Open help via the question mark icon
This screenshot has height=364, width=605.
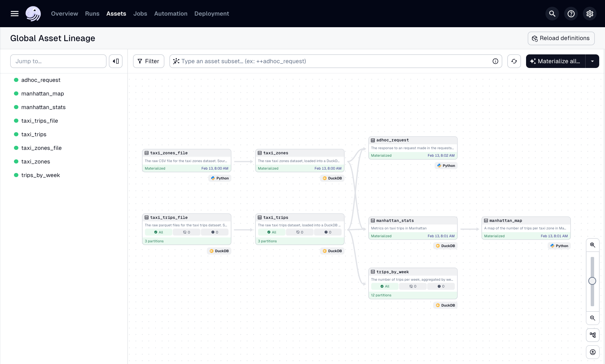[x=571, y=14]
